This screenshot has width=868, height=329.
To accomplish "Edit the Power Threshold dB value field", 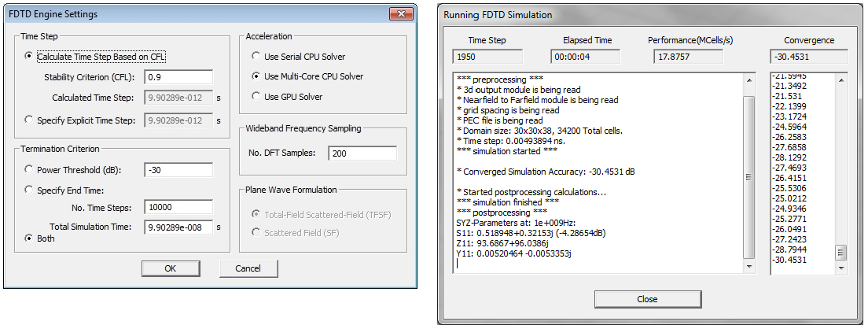I will click(178, 170).
